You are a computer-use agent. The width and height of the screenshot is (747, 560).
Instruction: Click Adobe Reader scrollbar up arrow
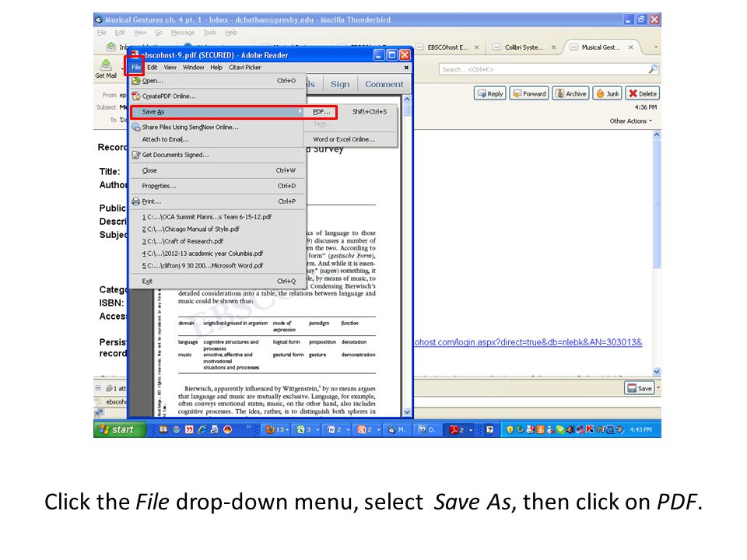point(407,100)
